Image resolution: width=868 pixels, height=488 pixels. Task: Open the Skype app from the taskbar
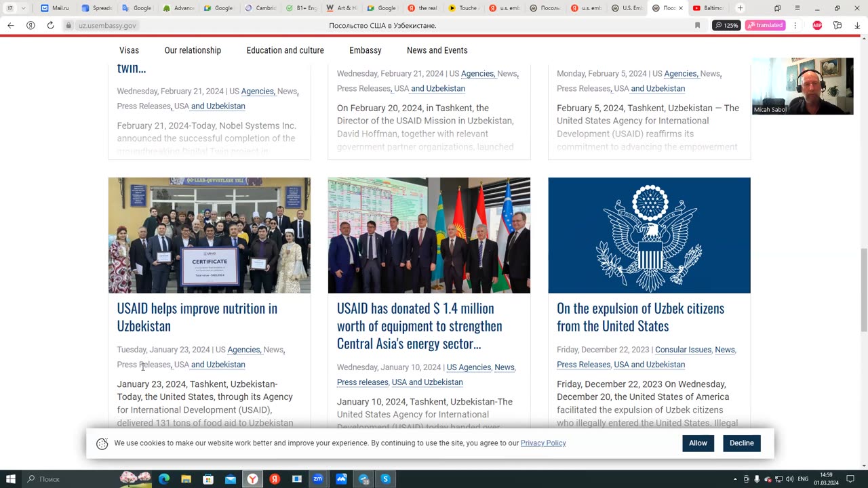coord(385,479)
